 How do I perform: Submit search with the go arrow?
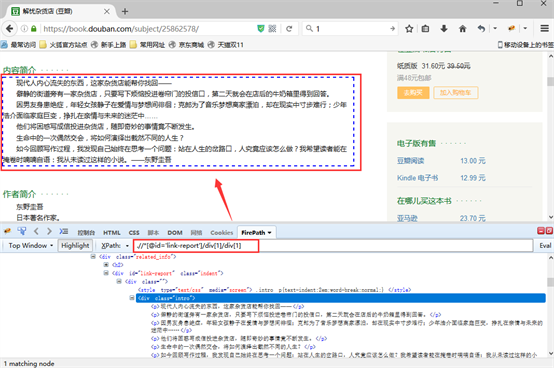click(392, 29)
